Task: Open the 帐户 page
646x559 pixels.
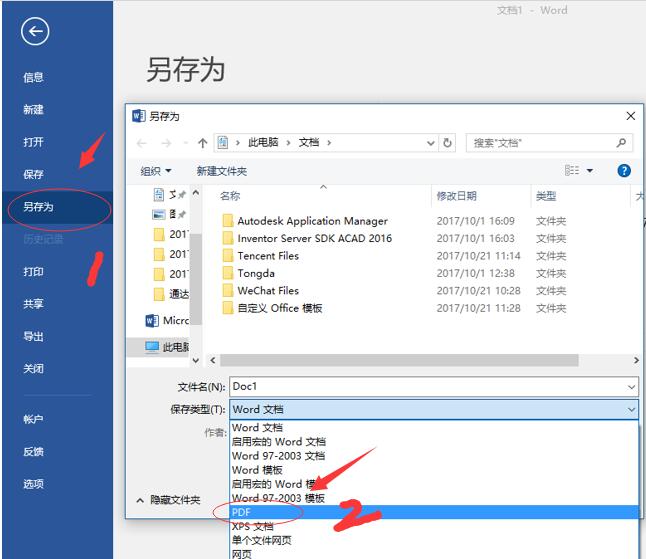Action: point(33,419)
